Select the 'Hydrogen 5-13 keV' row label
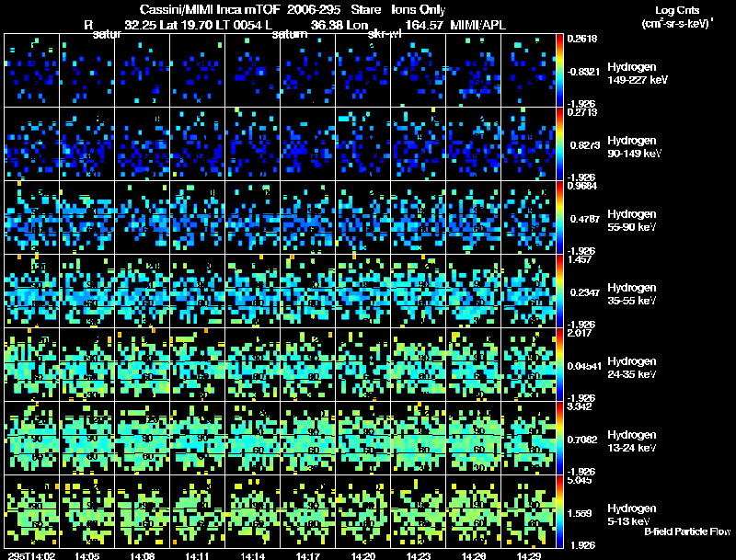Screen dimensions: 736x560 click(632, 515)
